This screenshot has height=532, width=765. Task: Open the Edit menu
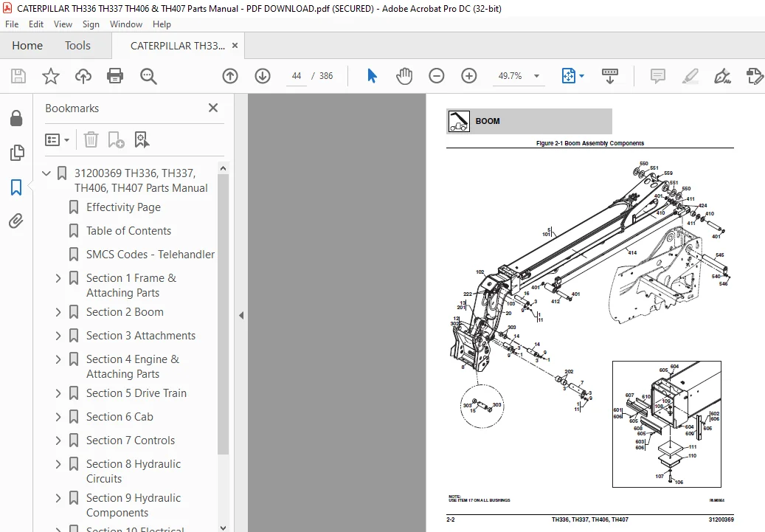coord(36,24)
